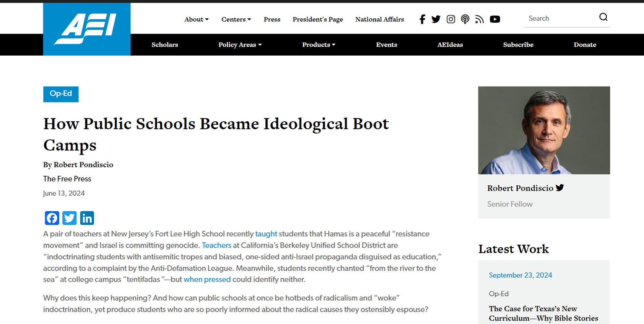This screenshot has width=644, height=324.
Task: Share article on Facebook
Action: pyautogui.click(x=52, y=218)
